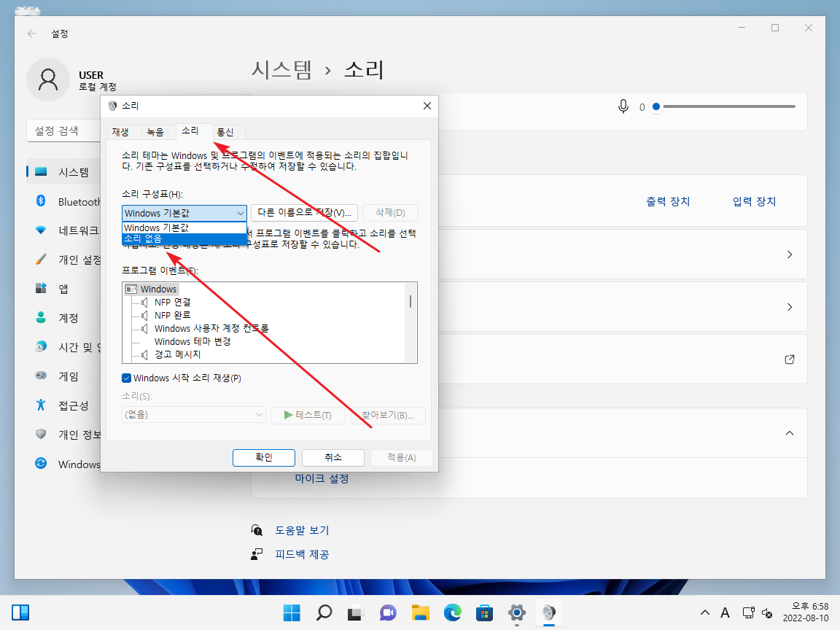Select the NFP 연결 event
The width and height of the screenshot is (840, 630).
pyautogui.click(x=173, y=302)
